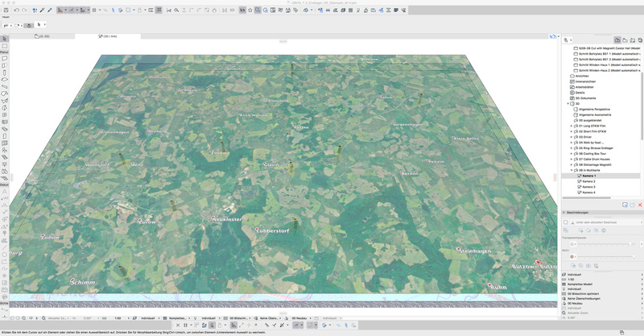Select the Arrow selection tool in the toolbox
This screenshot has width=644, height=336.
(x=4, y=39)
